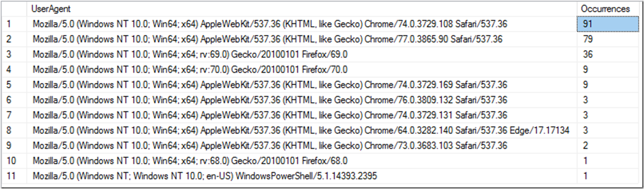Click the Firefox/70.0 user agent cell
The image size is (644, 189).
click(190, 69)
